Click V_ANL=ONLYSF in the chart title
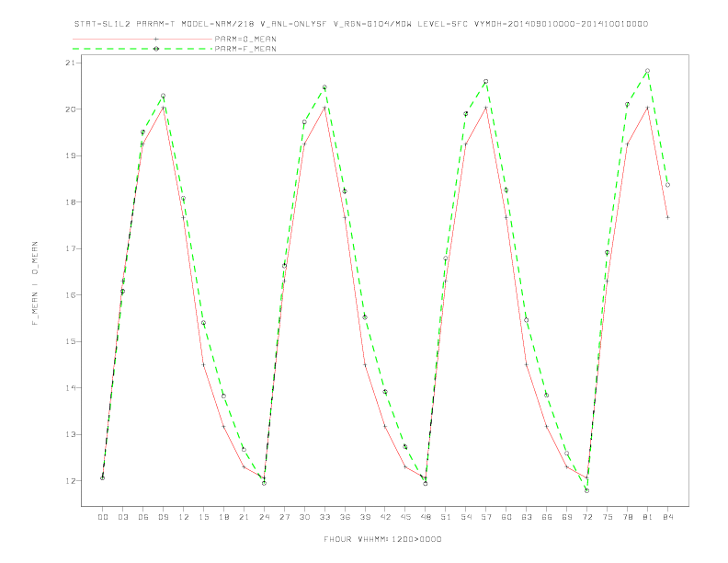The height and width of the screenshot is (563, 728). (x=294, y=24)
